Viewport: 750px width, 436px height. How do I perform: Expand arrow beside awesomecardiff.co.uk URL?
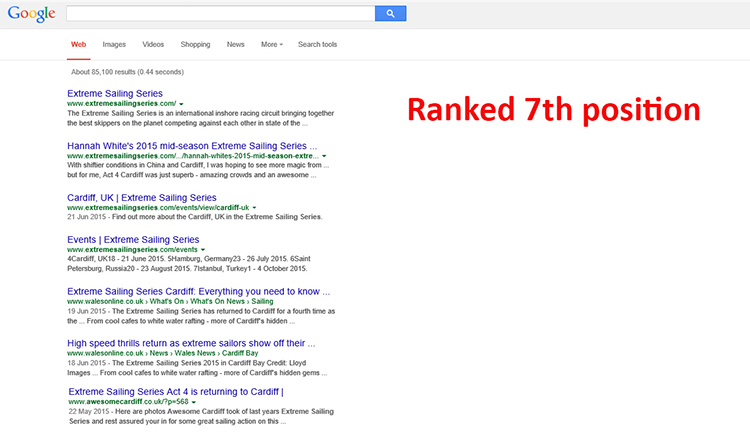pyautogui.click(x=193, y=402)
